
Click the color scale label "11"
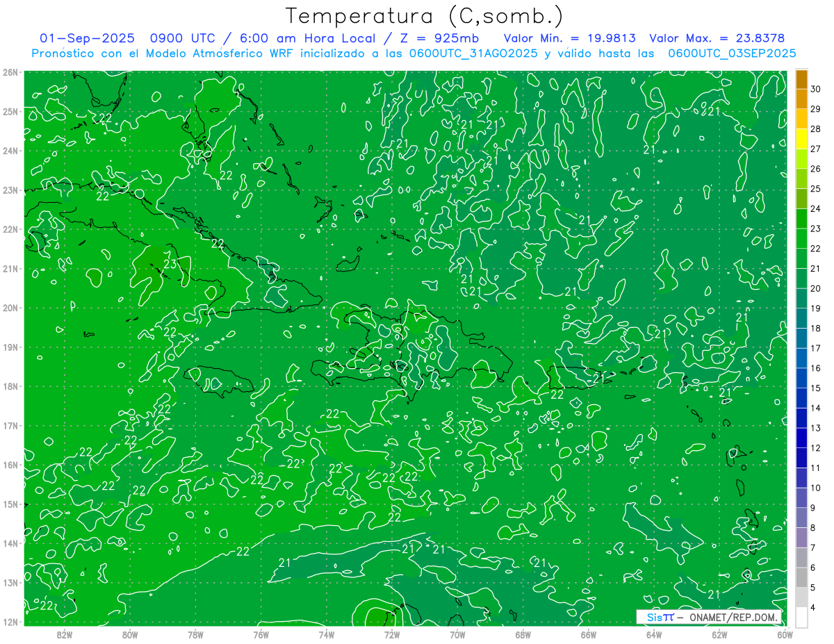pyautogui.click(x=816, y=468)
